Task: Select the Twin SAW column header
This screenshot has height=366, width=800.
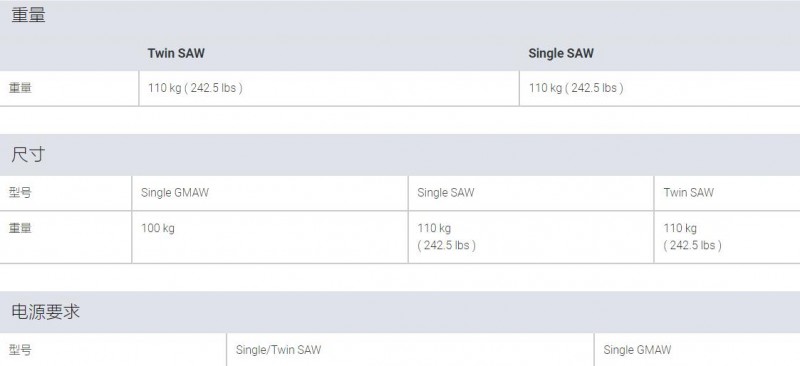Action: (x=176, y=53)
